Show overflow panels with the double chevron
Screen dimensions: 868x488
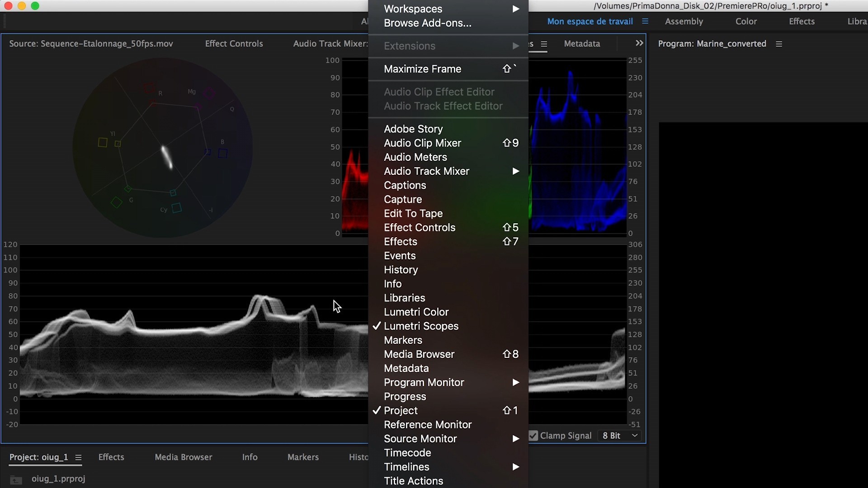639,43
